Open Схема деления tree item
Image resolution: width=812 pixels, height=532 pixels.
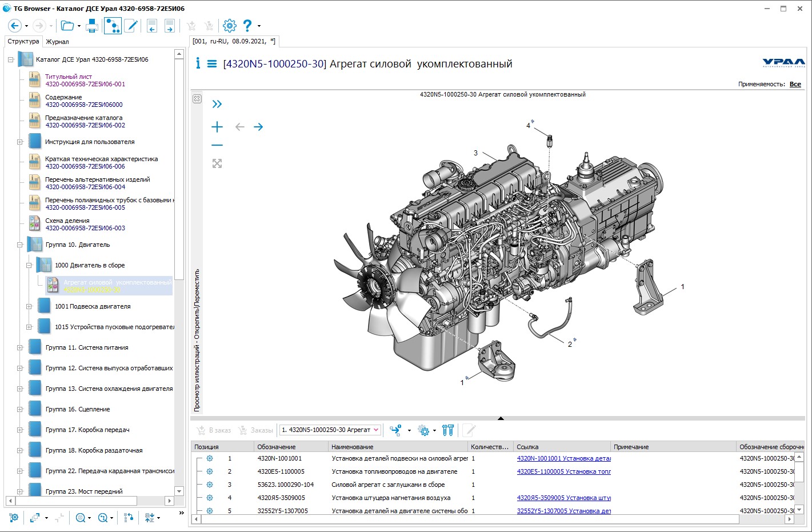(85, 224)
